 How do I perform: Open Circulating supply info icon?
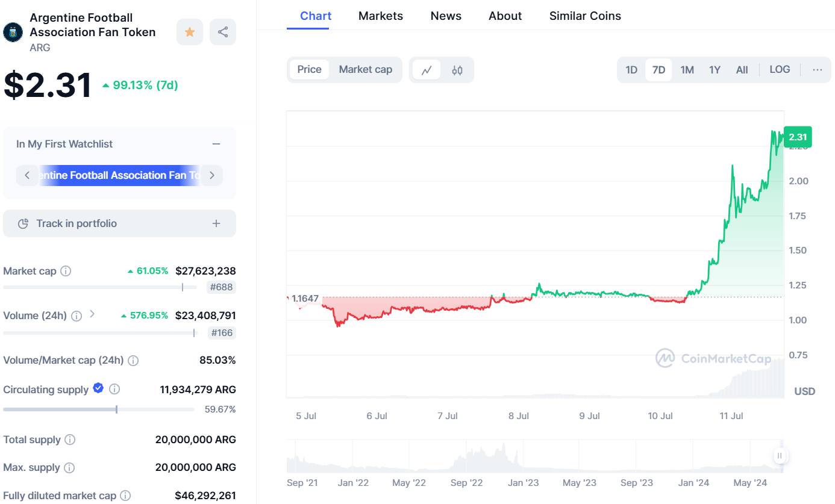click(x=114, y=389)
